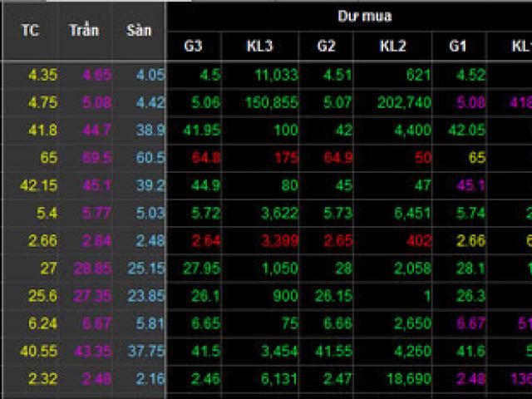Viewport: 532px width, 399px height.
Task: Click the Trần column header
Action: tap(84, 31)
